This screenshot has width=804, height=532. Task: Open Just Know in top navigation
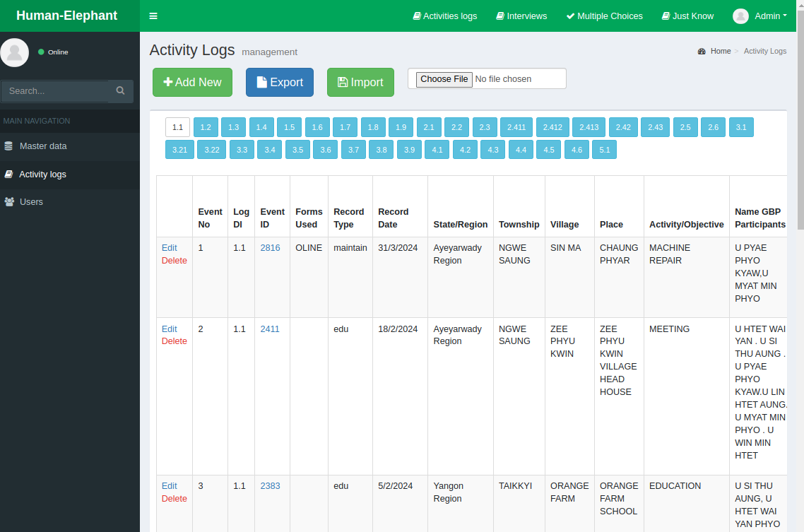pyautogui.click(x=687, y=16)
